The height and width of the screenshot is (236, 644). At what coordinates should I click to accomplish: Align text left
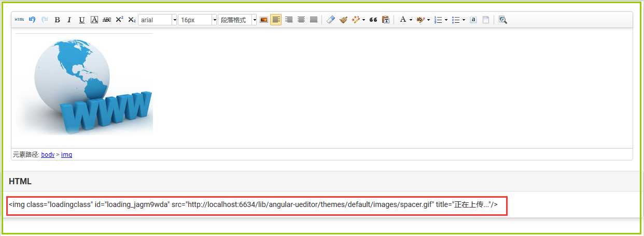point(276,20)
